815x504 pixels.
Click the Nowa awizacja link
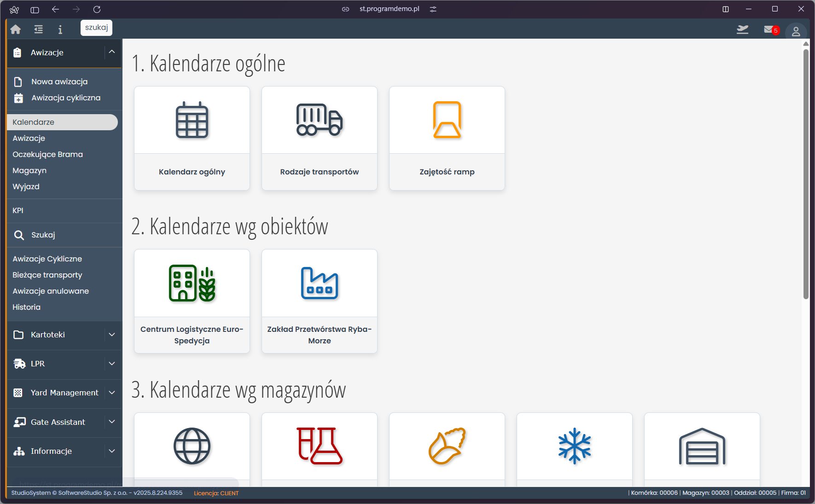point(59,81)
